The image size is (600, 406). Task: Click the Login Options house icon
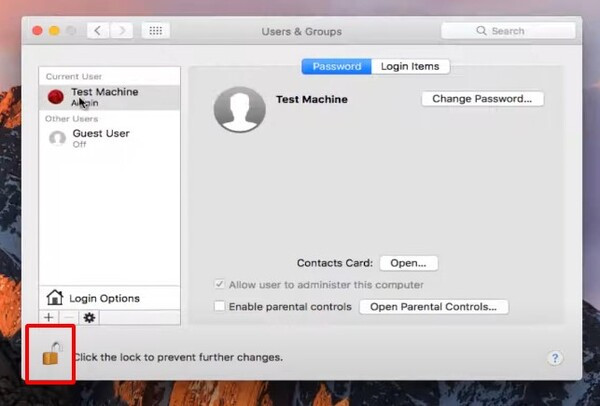point(55,297)
